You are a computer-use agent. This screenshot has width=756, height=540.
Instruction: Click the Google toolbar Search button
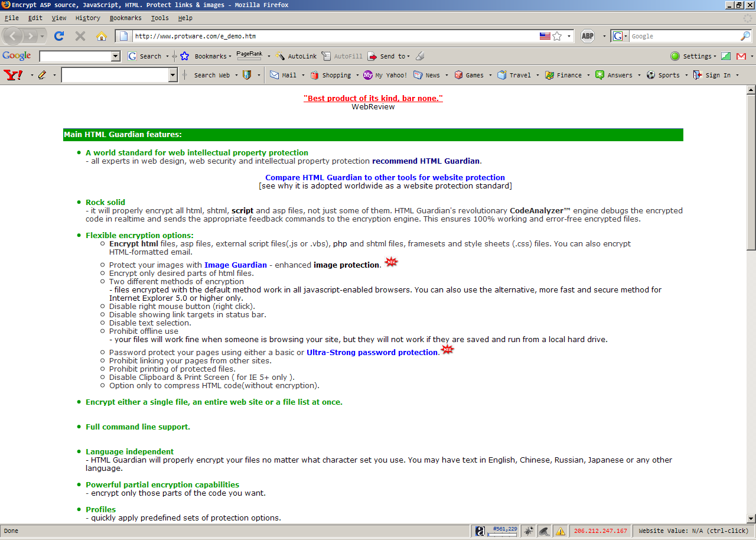(145, 56)
